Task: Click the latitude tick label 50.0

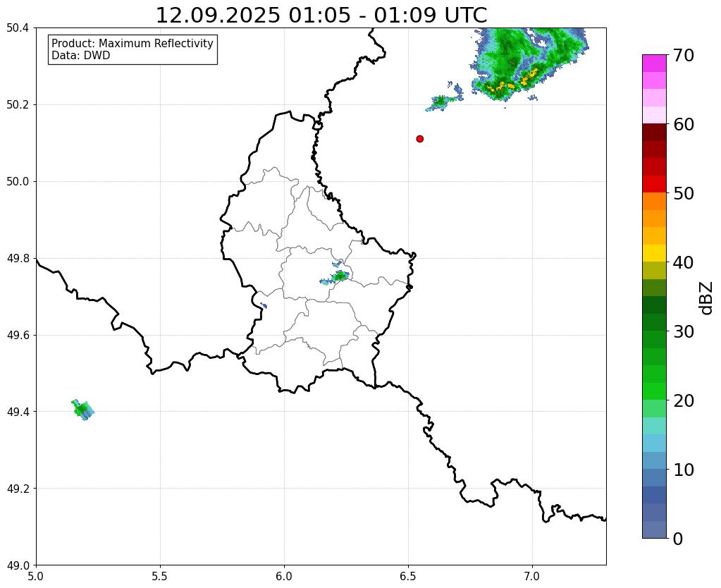Action: pyautogui.click(x=18, y=182)
